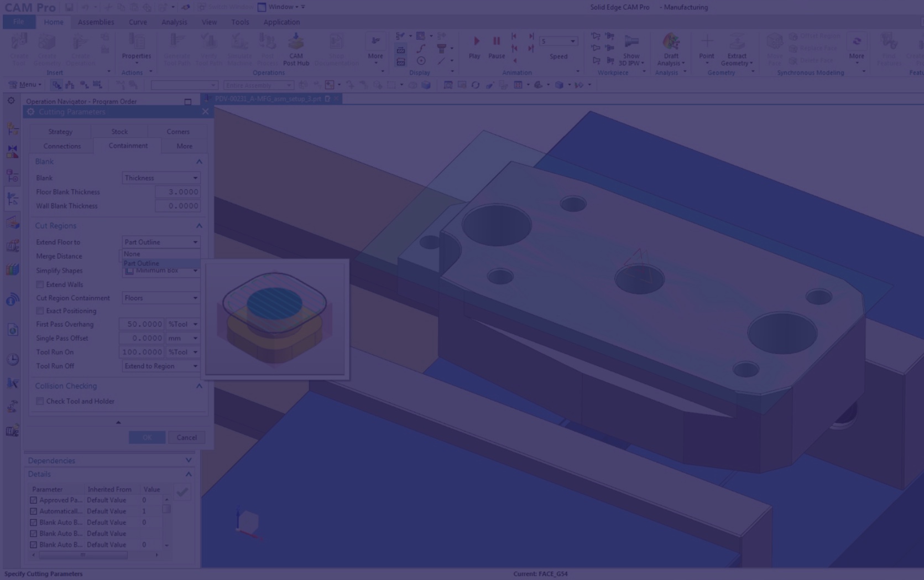The height and width of the screenshot is (580, 924).
Task: Toggle the last Blank Auto B... checkbox
Action: (33, 545)
